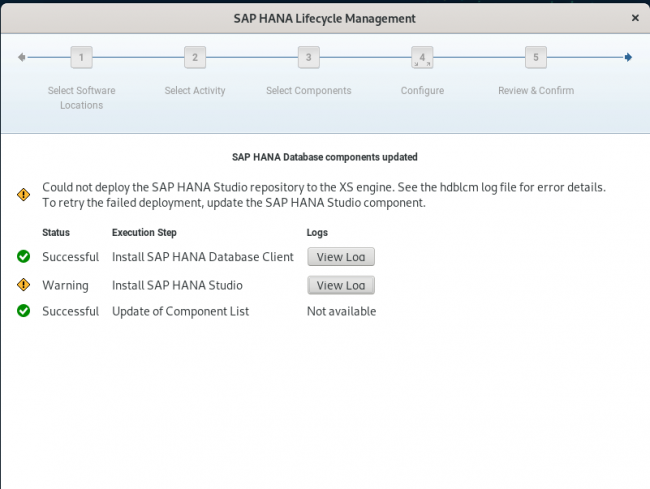Click the Select Components step label
The image size is (650, 489).
309,90
